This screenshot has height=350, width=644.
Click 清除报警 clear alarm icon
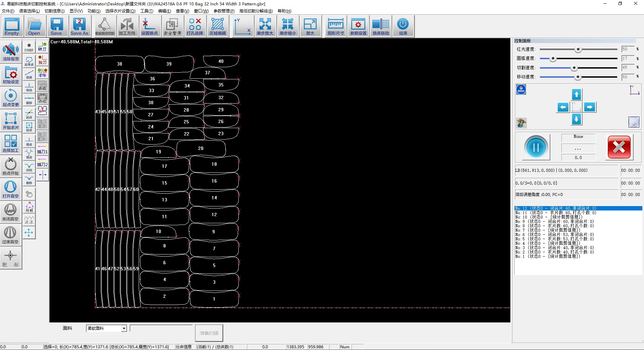(x=11, y=52)
